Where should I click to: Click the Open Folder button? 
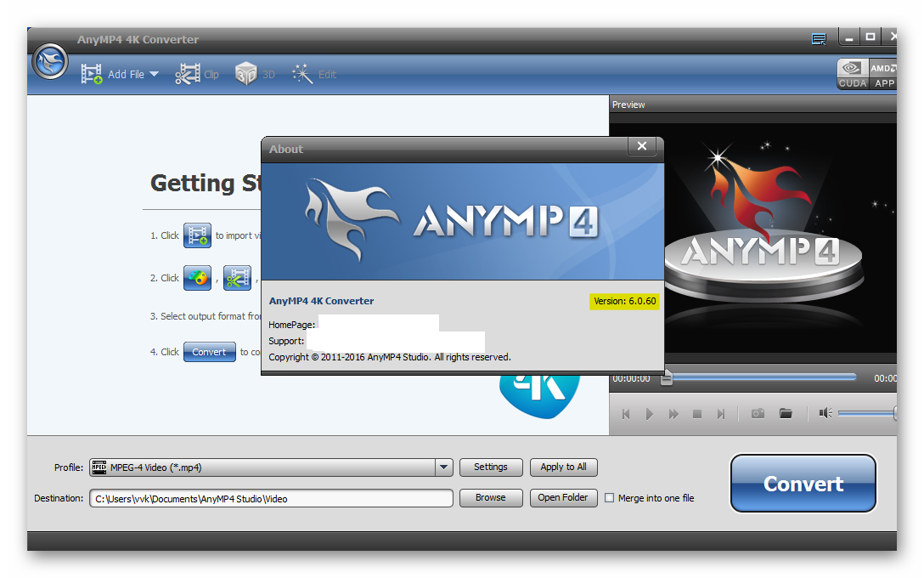pos(563,498)
